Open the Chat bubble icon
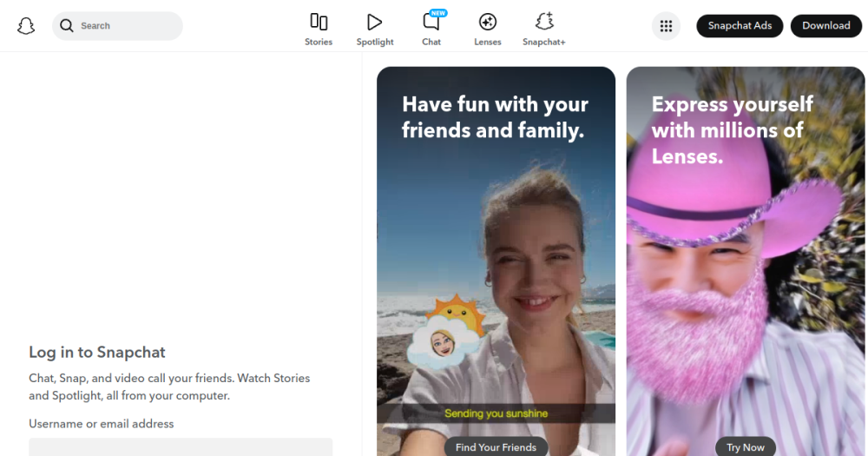The width and height of the screenshot is (868, 456). (x=431, y=23)
